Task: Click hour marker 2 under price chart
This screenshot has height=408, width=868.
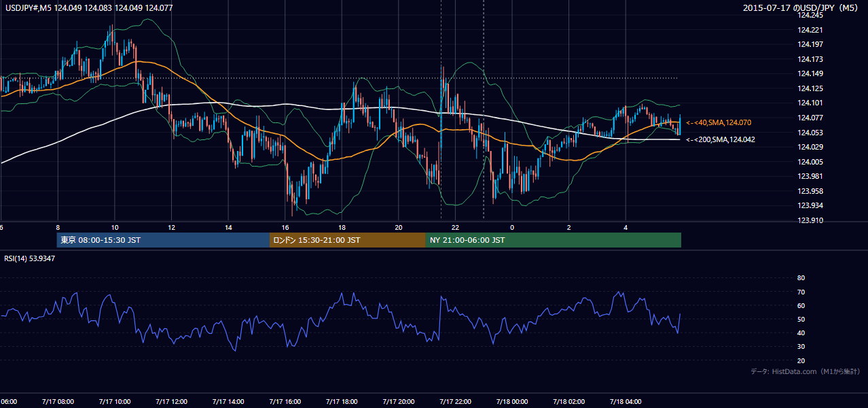Action: 569,227
